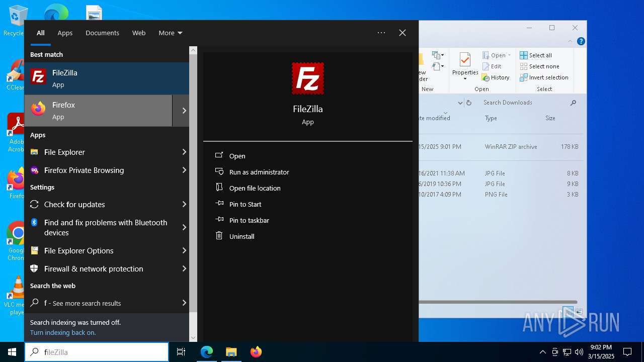
Task: Click scrollbar down arrow in results
Action: (x=193, y=337)
